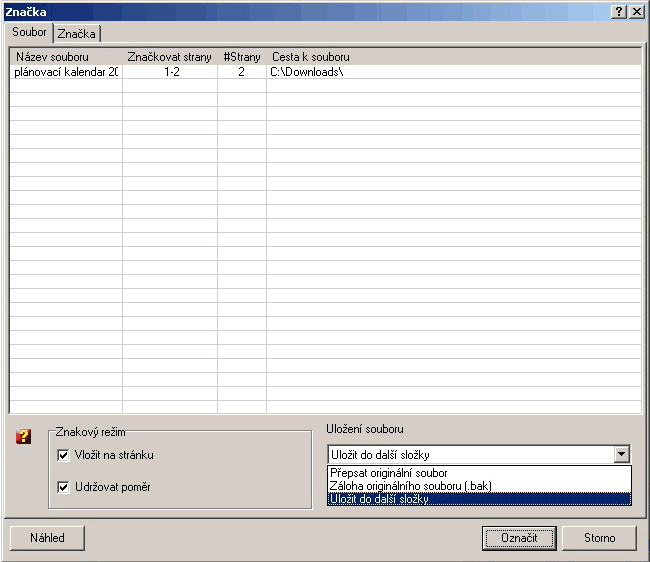The image size is (650, 562).
Task: Toggle the Vložit na stránku checkbox
Action: point(64,456)
